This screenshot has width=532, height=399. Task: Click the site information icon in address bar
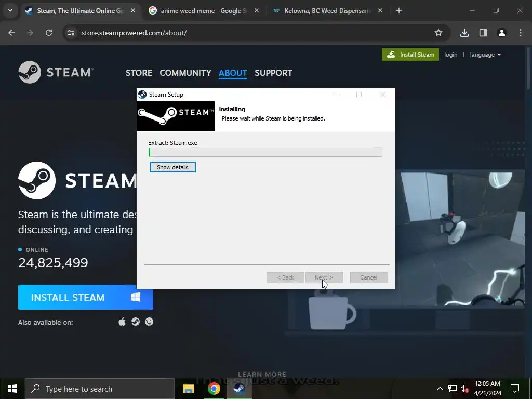point(71,33)
